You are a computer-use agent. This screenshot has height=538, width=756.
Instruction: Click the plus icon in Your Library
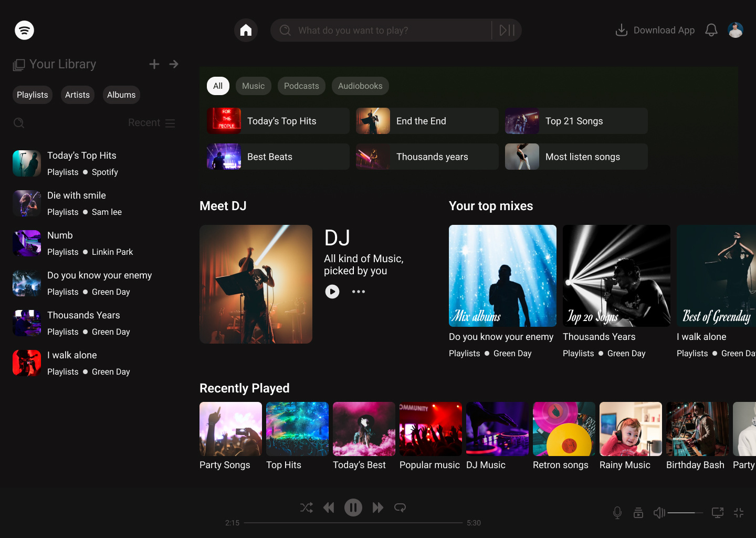coord(154,64)
